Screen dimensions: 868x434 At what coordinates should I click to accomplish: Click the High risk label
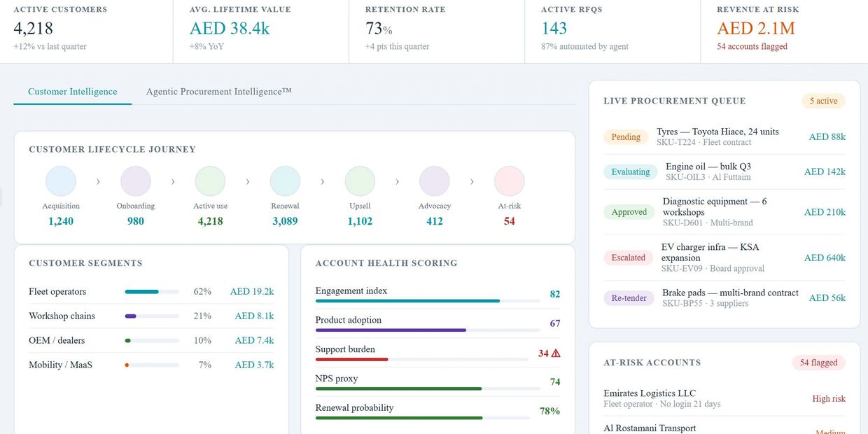829,399
